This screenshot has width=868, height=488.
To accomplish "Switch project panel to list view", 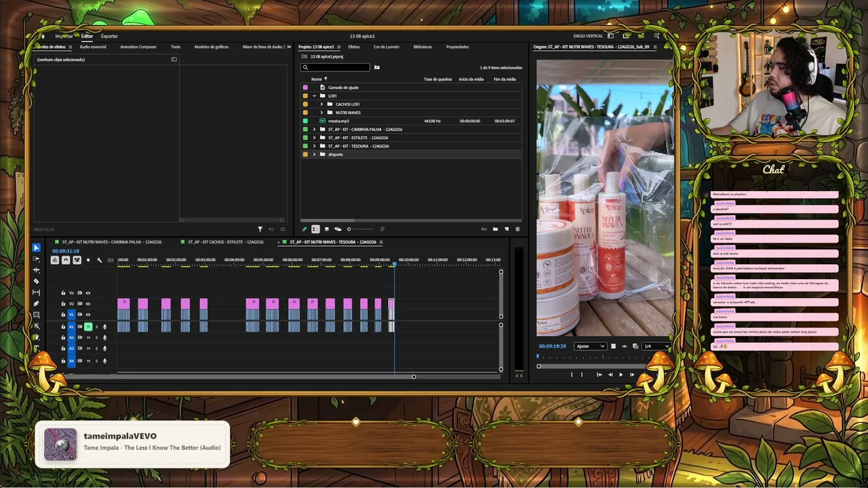I will [x=315, y=229].
